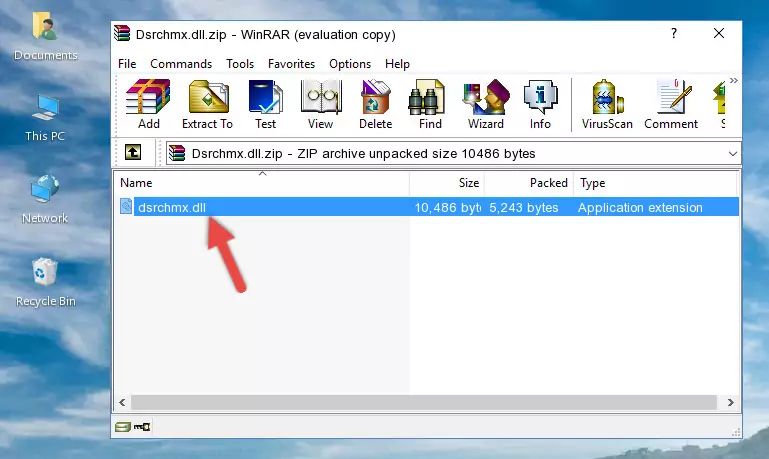Click the question mark help button
Image resolution: width=769 pixels, height=459 pixels.
pos(674,33)
